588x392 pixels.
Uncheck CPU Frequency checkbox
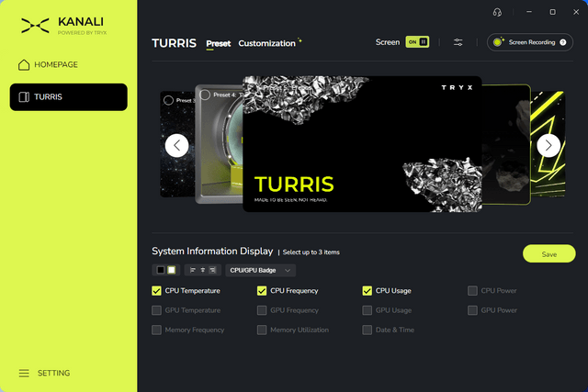click(262, 291)
